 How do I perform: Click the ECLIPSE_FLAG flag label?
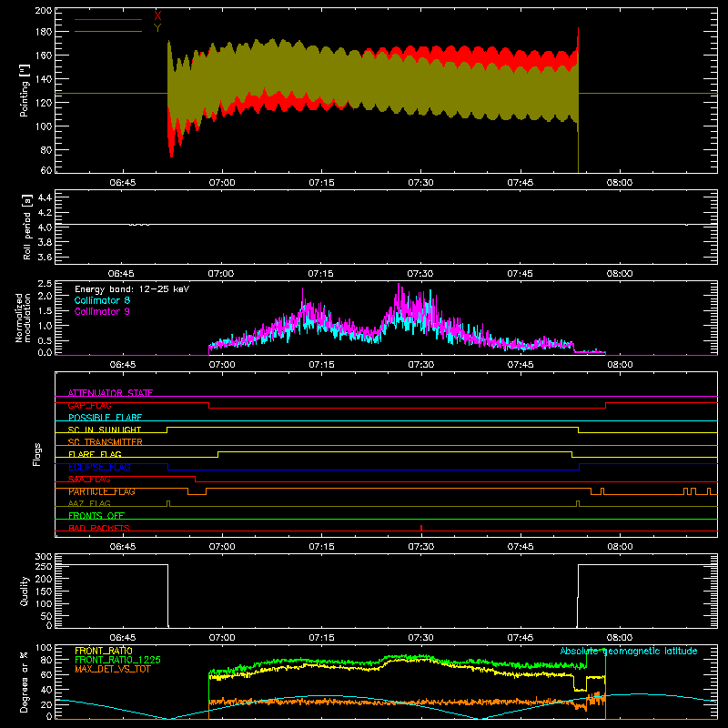click(x=99, y=467)
